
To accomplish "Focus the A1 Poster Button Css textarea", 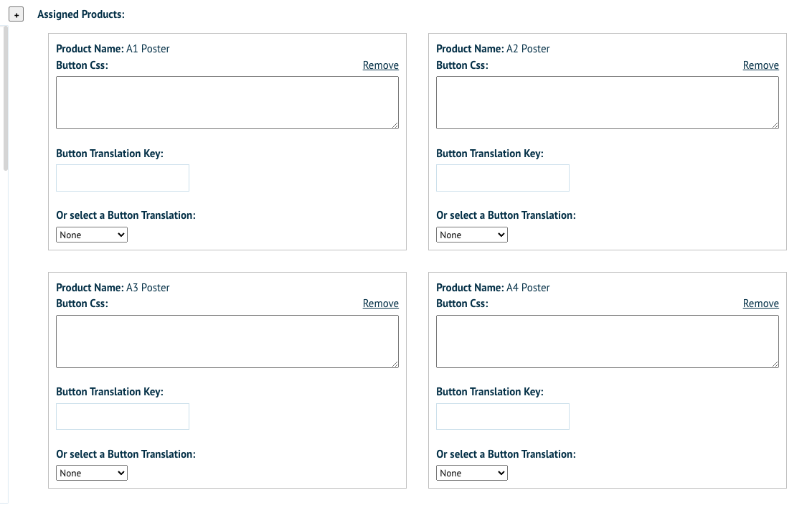I will click(x=227, y=103).
